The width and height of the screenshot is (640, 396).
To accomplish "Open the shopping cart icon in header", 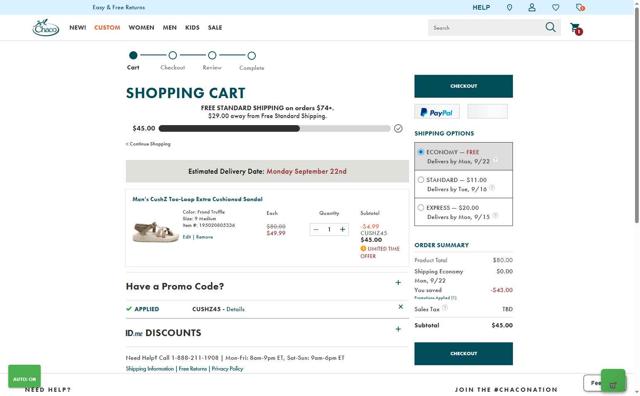I will coord(576,29).
